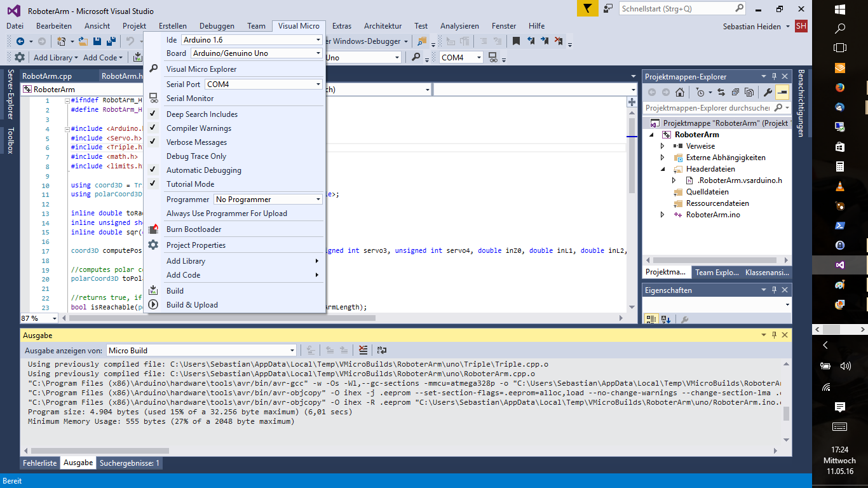The image size is (868, 488).
Task: Open the editor zoom 87 % dropdown
Action: pyautogui.click(x=39, y=318)
